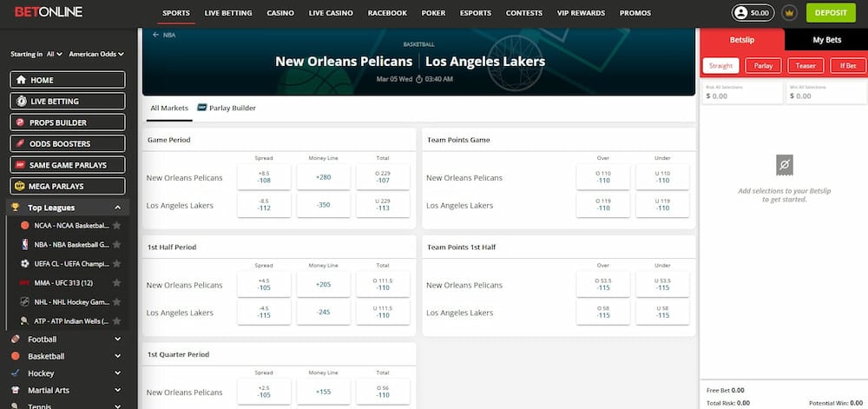
Task: Select SPORTS in top navigation
Action: (x=176, y=13)
